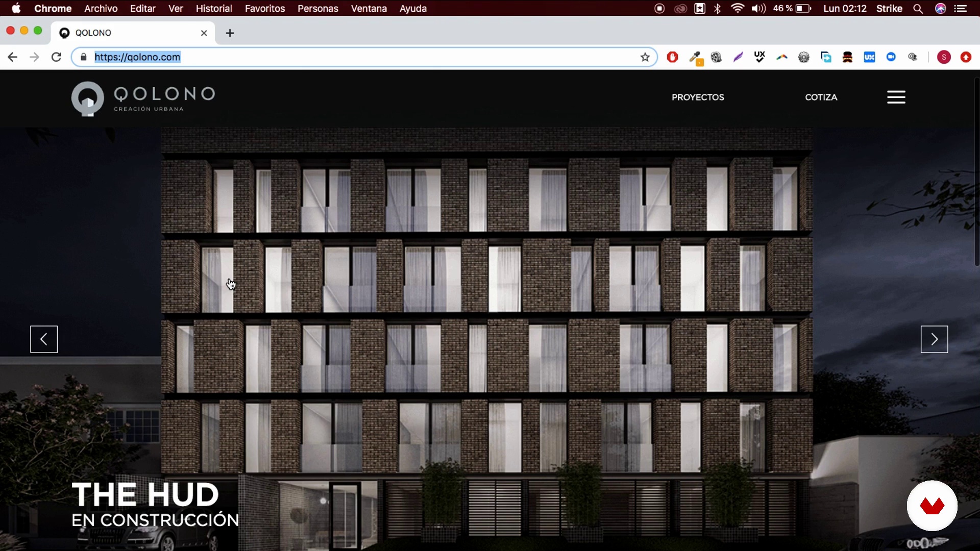Bookmark page with the star icon
The width and height of the screenshot is (980, 551).
[x=645, y=57]
